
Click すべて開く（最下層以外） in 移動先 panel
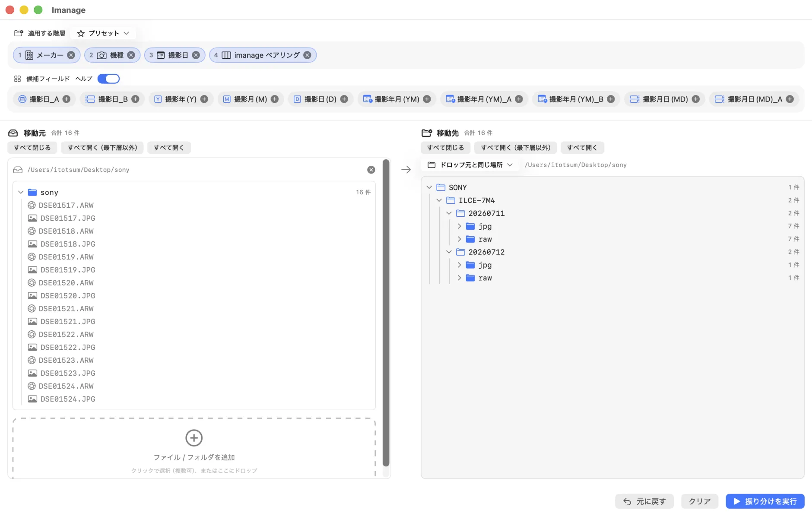coord(516,148)
